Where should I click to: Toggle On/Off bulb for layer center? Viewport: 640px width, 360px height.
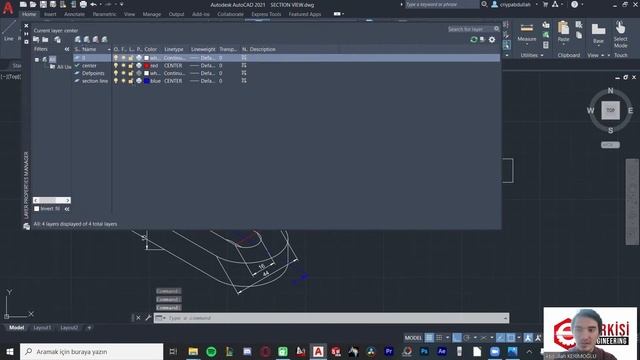[116, 65]
